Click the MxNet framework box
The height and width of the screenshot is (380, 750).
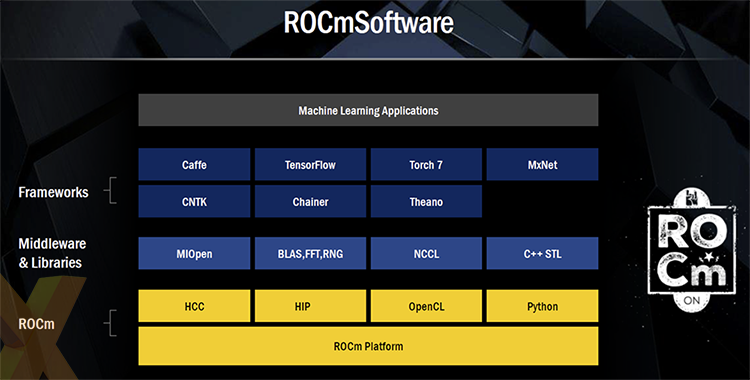[542, 164]
